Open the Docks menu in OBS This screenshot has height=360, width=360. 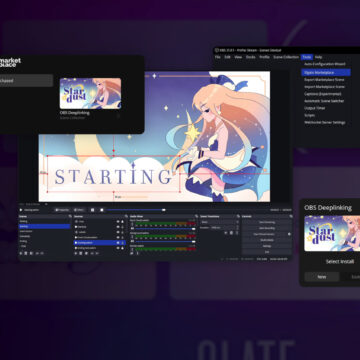251,57
